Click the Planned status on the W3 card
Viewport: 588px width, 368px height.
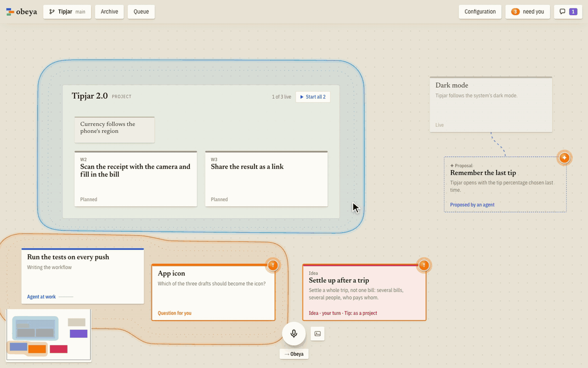(219, 200)
